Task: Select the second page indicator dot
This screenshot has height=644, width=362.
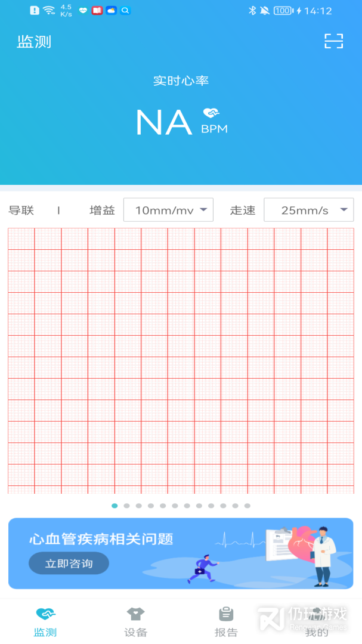Action: click(126, 506)
